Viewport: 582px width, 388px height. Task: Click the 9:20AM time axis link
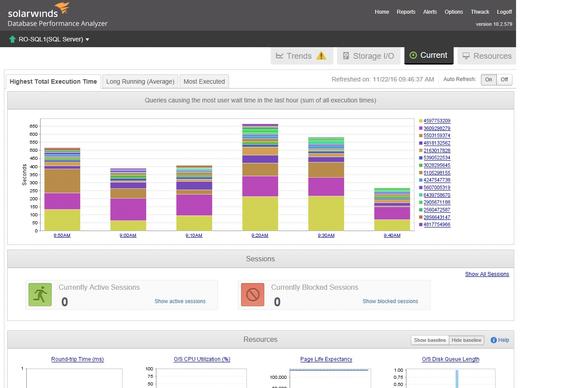[260, 235]
